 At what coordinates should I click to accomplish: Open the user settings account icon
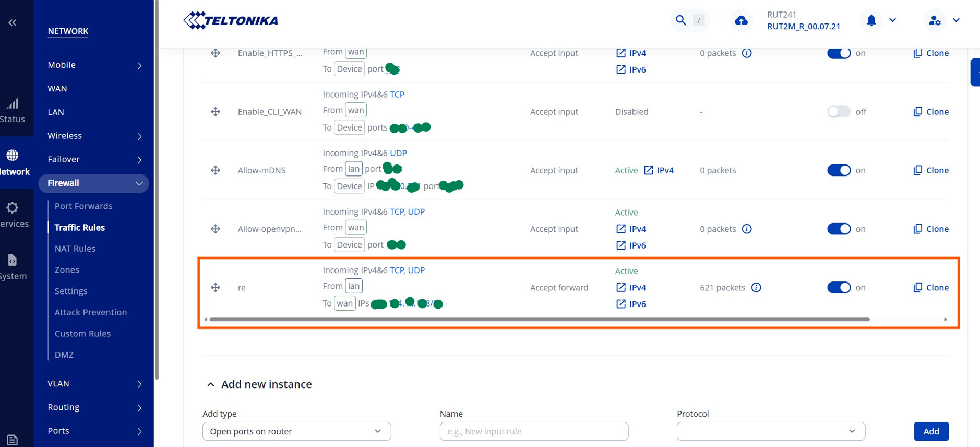click(x=935, y=21)
